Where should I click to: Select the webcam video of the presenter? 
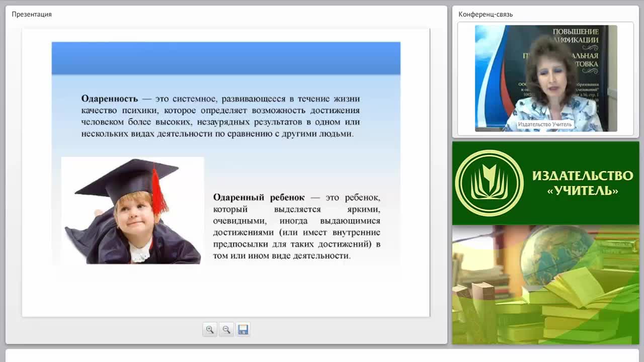pyautogui.click(x=546, y=78)
